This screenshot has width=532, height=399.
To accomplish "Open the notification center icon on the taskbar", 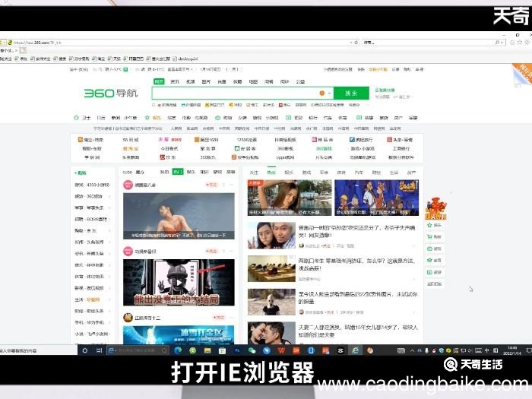I will [x=529, y=350].
